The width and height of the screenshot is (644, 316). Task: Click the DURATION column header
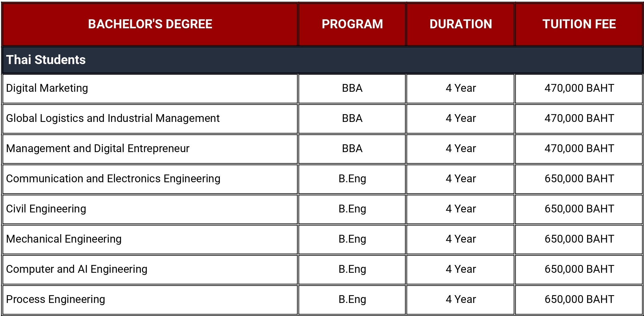click(x=461, y=24)
